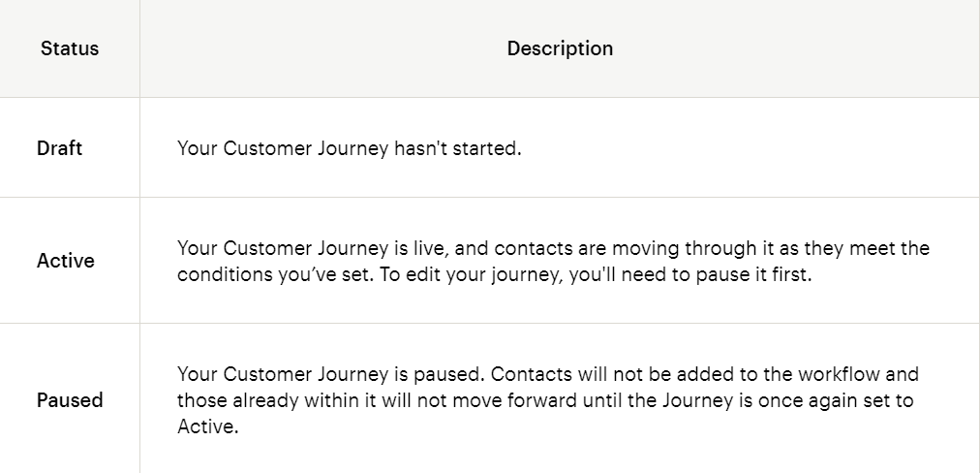The image size is (980, 473).
Task: Click the word "paused" in Paused description
Action: (x=446, y=373)
